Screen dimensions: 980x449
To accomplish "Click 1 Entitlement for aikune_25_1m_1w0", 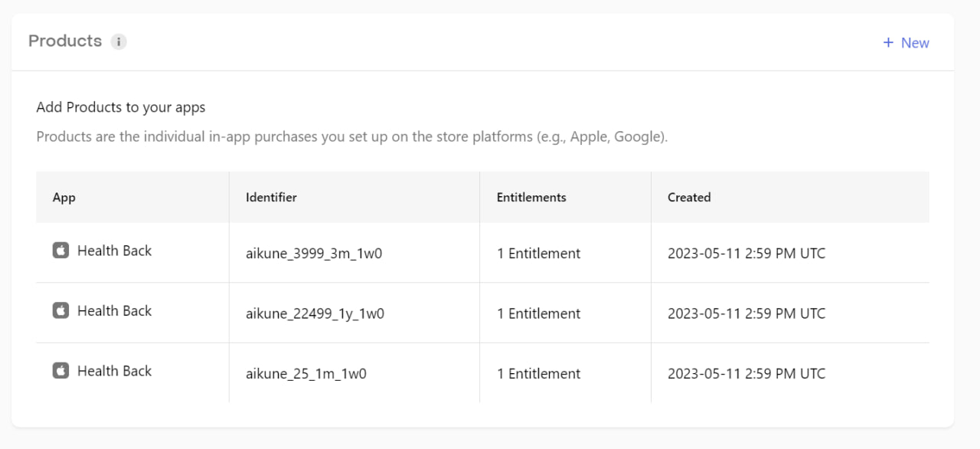I will [539, 374].
